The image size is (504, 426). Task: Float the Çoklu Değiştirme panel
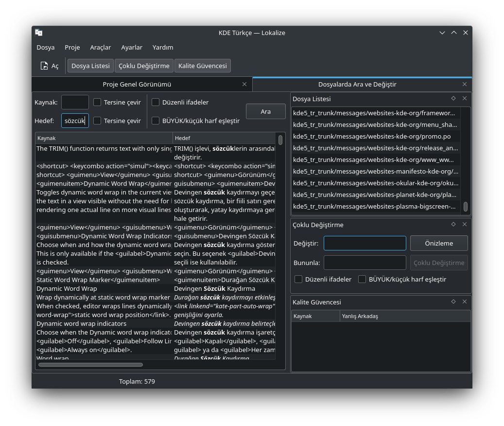coord(453,224)
